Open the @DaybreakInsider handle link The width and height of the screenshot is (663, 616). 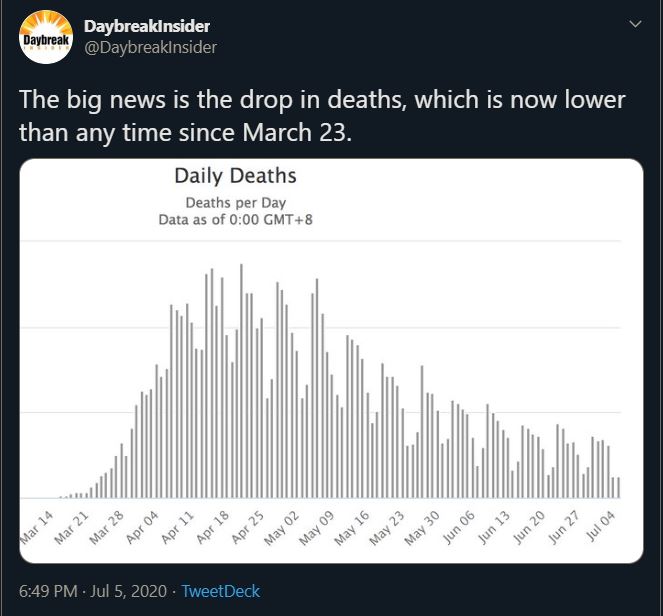pos(151,47)
